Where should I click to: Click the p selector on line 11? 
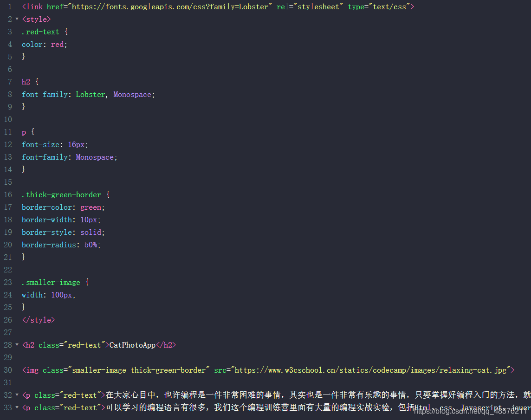click(x=24, y=132)
